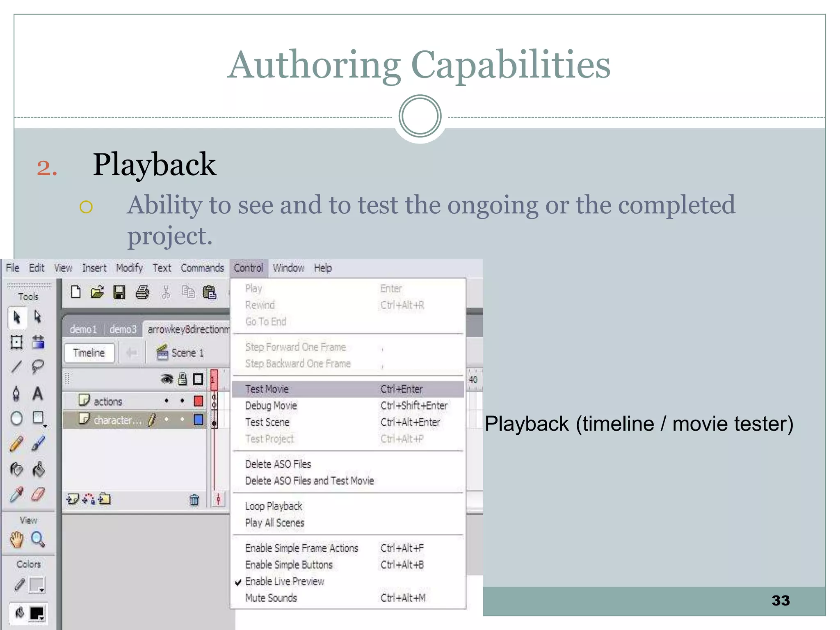
Task: Click the Save floppy disk icon
Action: click(119, 292)
